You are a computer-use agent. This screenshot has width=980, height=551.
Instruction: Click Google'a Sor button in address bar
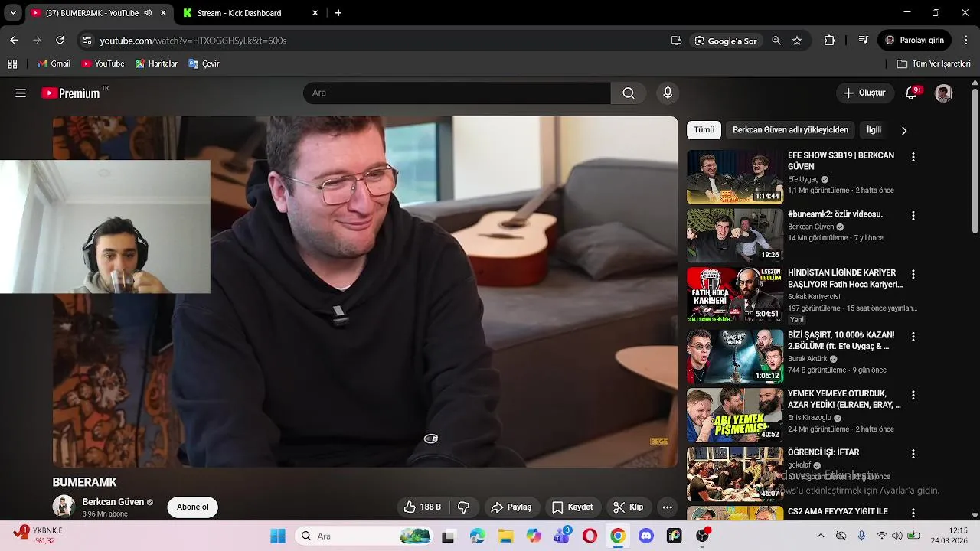point(725,41)
